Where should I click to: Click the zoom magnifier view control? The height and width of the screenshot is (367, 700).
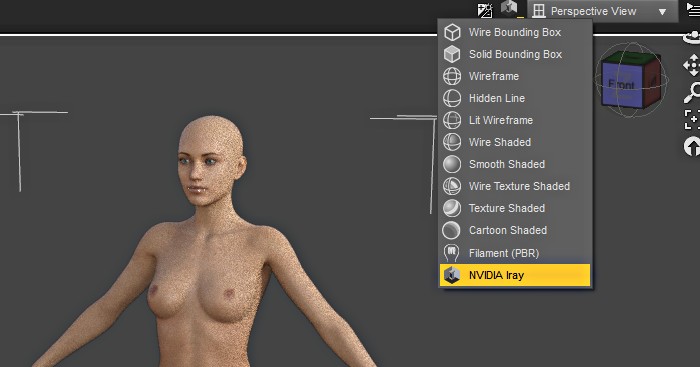(x=692, y=92)
